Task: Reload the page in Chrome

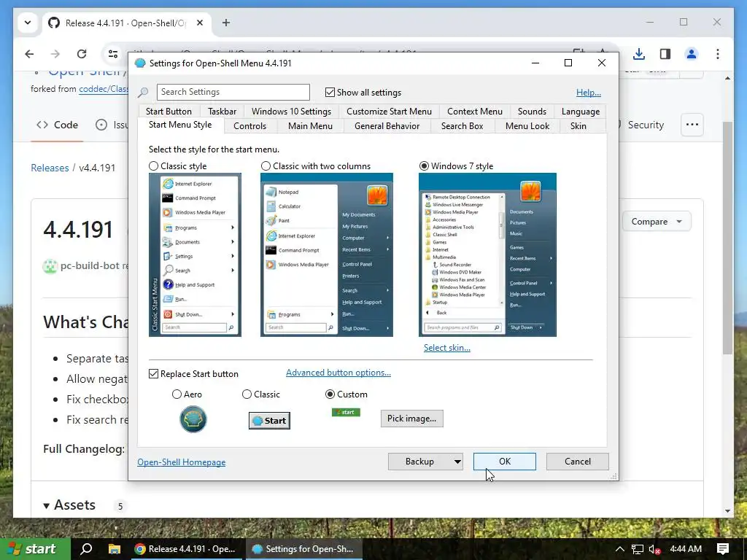Action: tap(82, 54)
